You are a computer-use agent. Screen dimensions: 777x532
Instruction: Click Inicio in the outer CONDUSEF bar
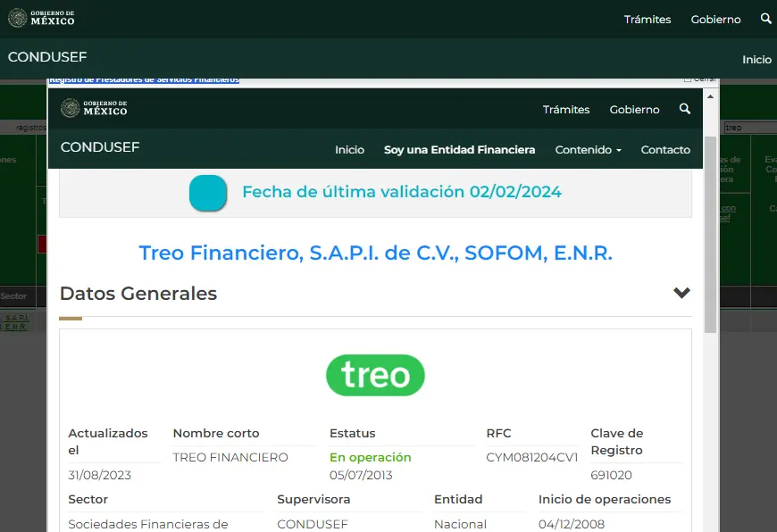756,60
